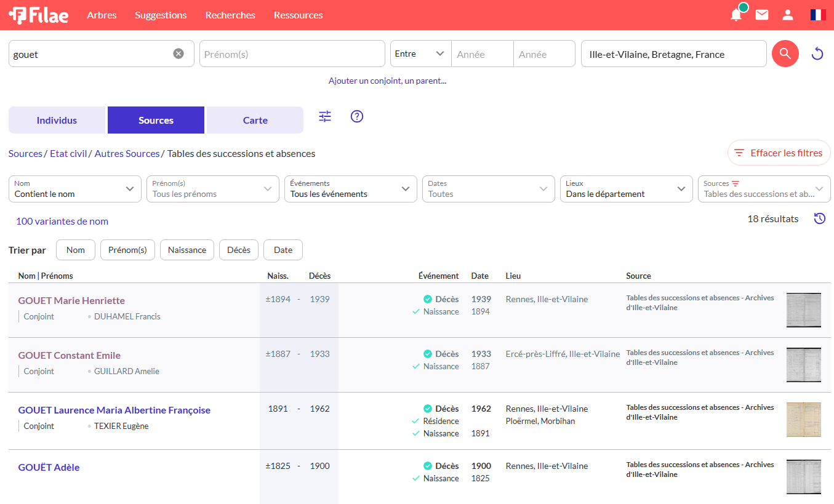Click the red search magnifier button

pyautogui.click(x=785, y=54)
